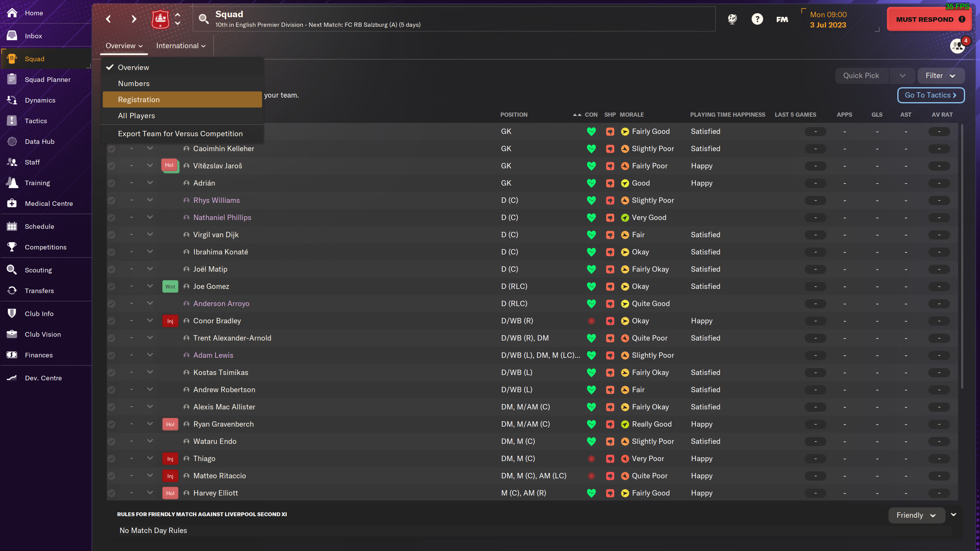Open Ryan Gravenberch's player profile
Image resolution: width=980 pixels, height=551 pixels.
click(224, 424)
